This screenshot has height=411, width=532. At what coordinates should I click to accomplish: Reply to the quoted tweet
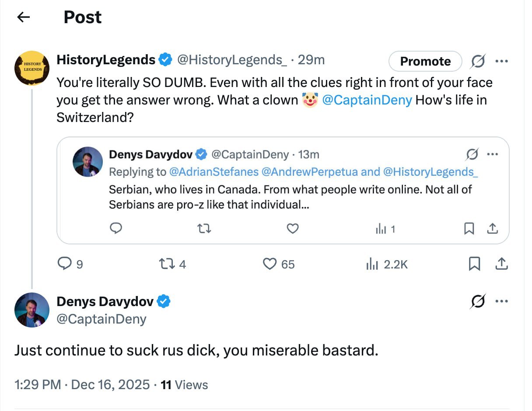pyautogui.click(x=115, y=228)
